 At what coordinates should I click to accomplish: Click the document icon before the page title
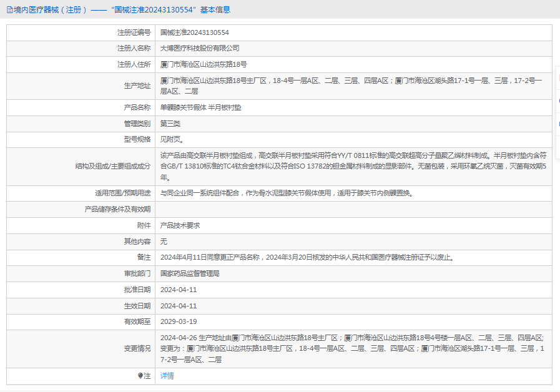point(9,10)
